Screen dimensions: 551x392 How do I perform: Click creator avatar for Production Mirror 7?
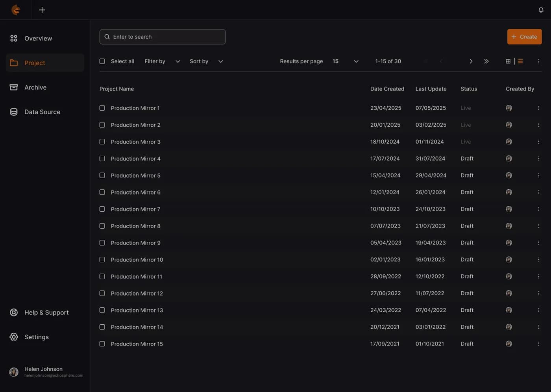click(509, 209)
